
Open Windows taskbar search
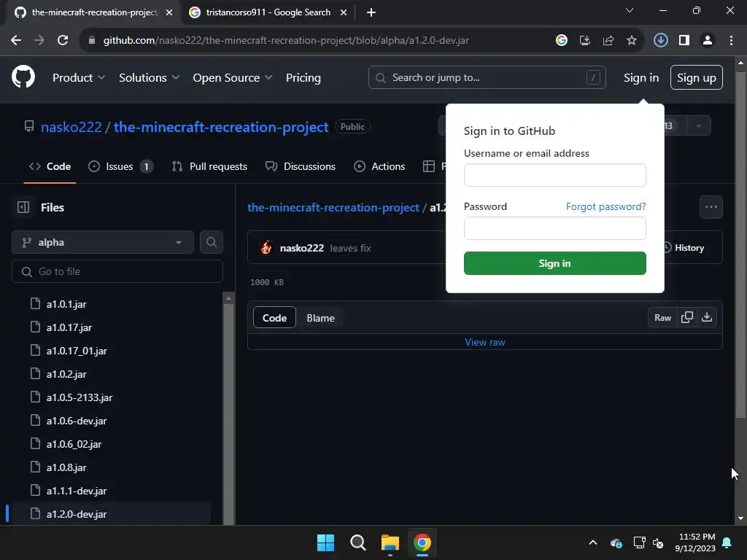click(357, 542)
